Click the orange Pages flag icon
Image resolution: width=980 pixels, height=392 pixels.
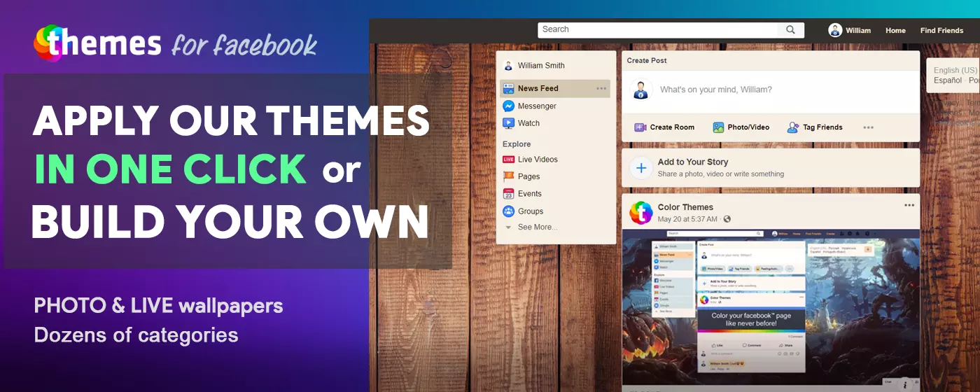tap(509, 176)
